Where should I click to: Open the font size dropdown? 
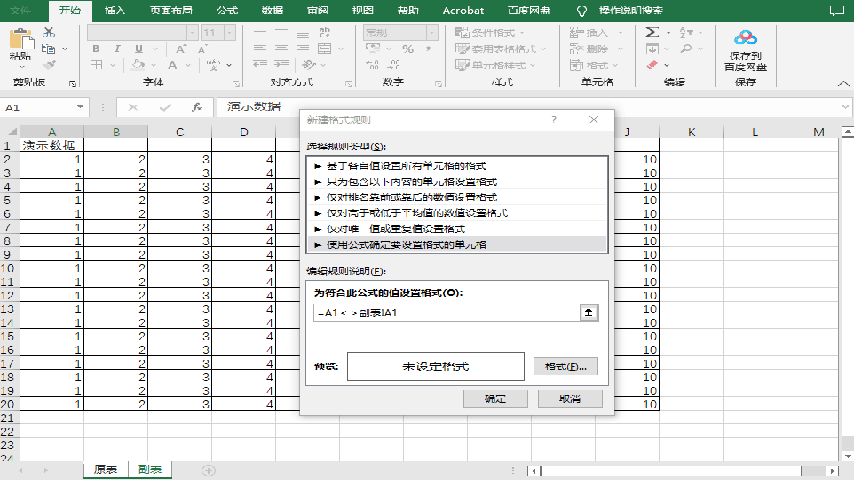230,33
